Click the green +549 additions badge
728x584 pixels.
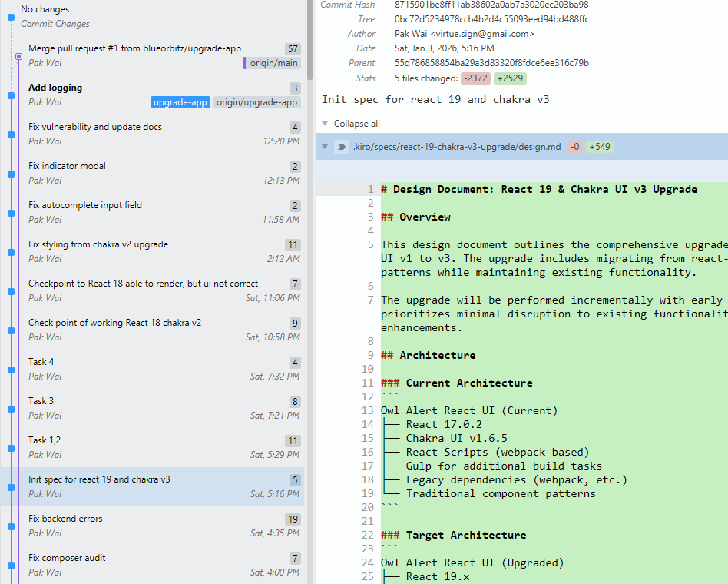(x=599, y=147)
